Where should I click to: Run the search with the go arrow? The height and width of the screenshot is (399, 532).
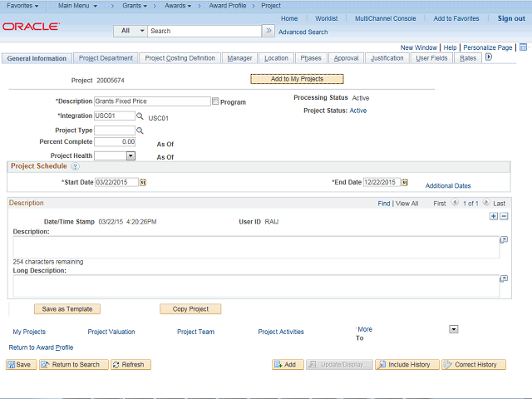[x=268, y=31]
